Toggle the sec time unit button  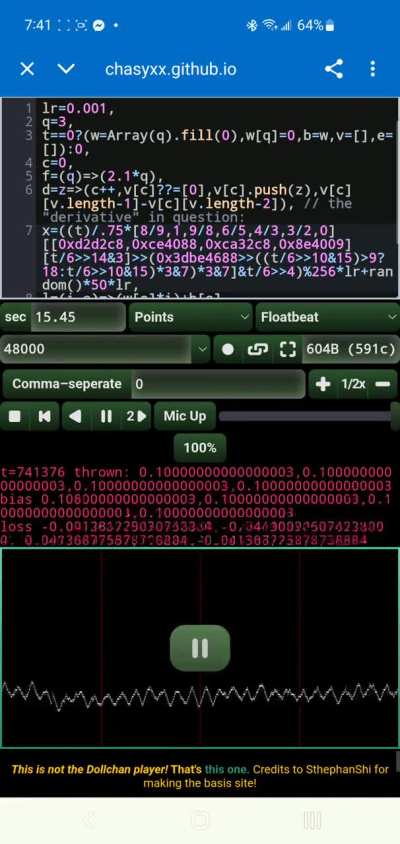tap(15, 317)
